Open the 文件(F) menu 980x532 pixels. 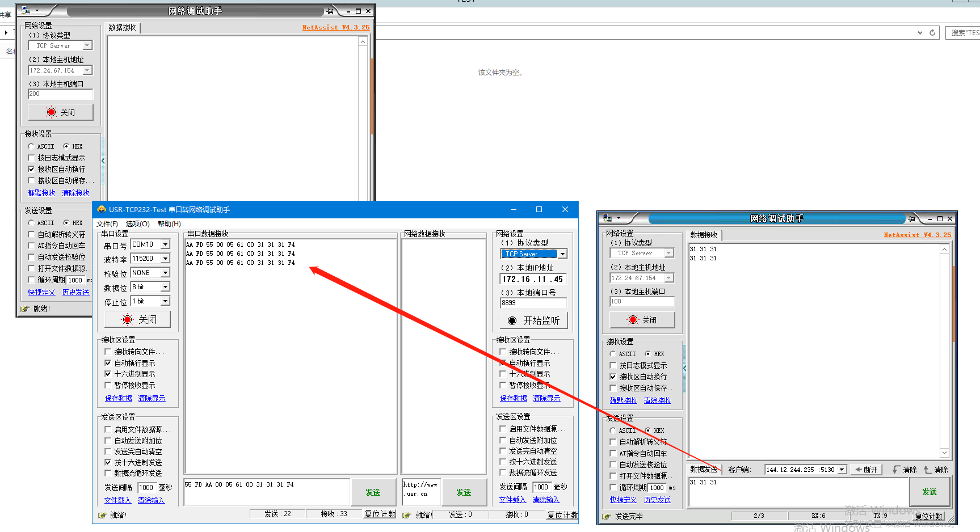coord(107,224)
